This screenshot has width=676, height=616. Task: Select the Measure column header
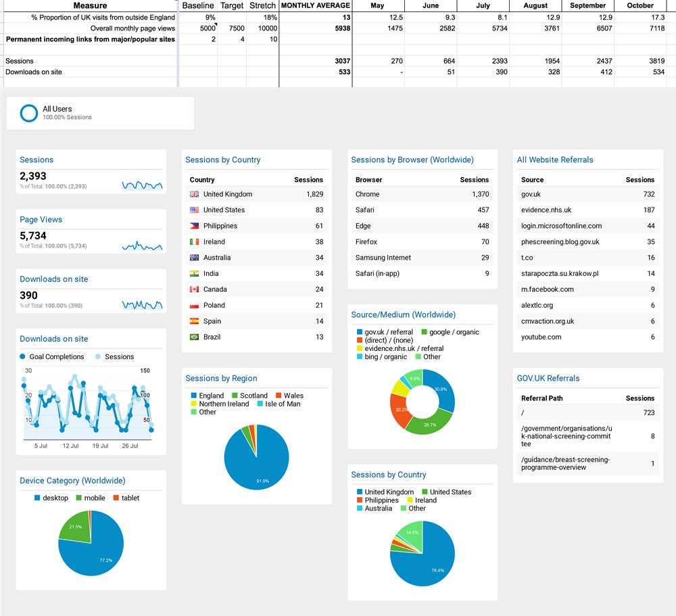[90, 5]
